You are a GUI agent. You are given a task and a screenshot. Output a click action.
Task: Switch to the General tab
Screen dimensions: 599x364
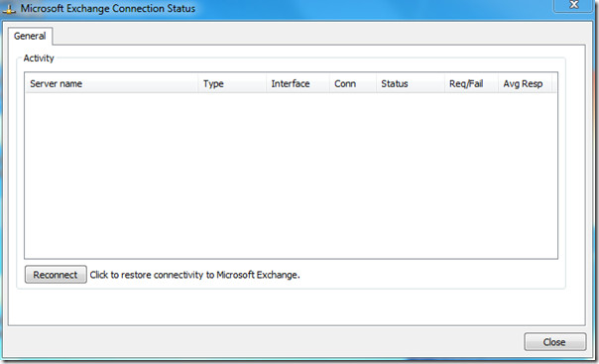[x=30, y=36]
